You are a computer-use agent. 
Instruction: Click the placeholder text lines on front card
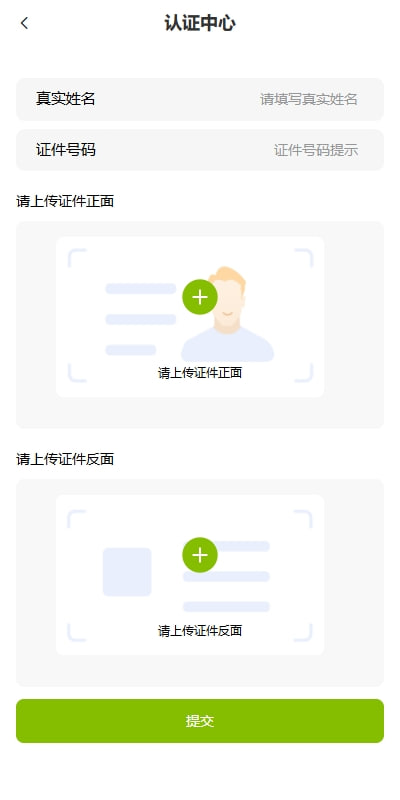click(140, 319)
